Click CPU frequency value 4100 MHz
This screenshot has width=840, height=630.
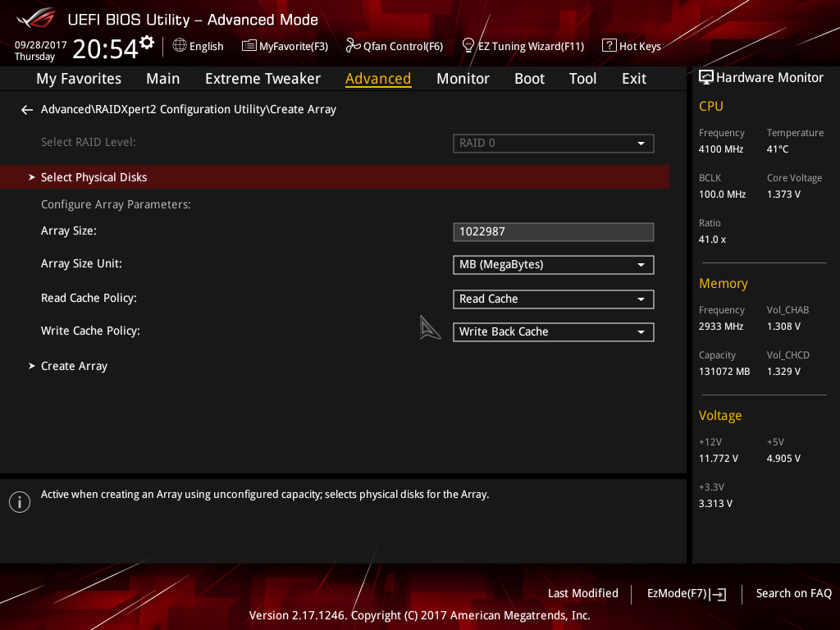[721, 149]
